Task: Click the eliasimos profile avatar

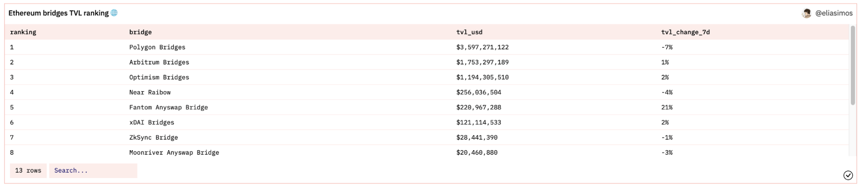Action: tap(807, 14)
